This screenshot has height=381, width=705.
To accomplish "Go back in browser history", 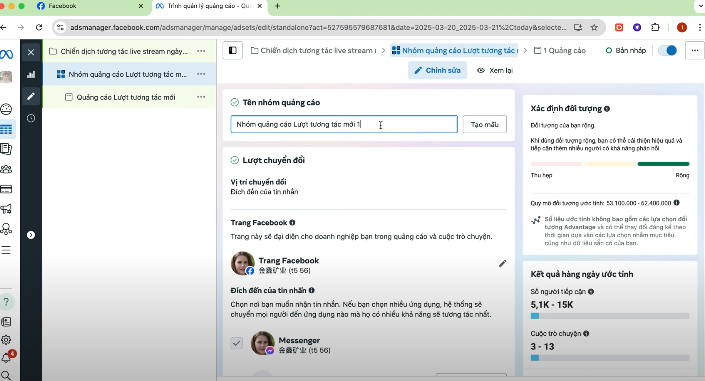I will pyautogui.click(x=4, y=27).
